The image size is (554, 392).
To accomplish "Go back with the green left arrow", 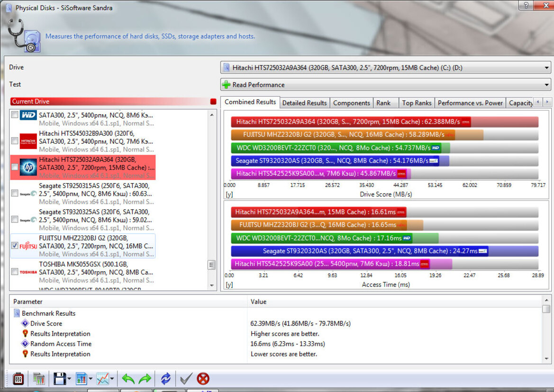I will coord(128,379).
